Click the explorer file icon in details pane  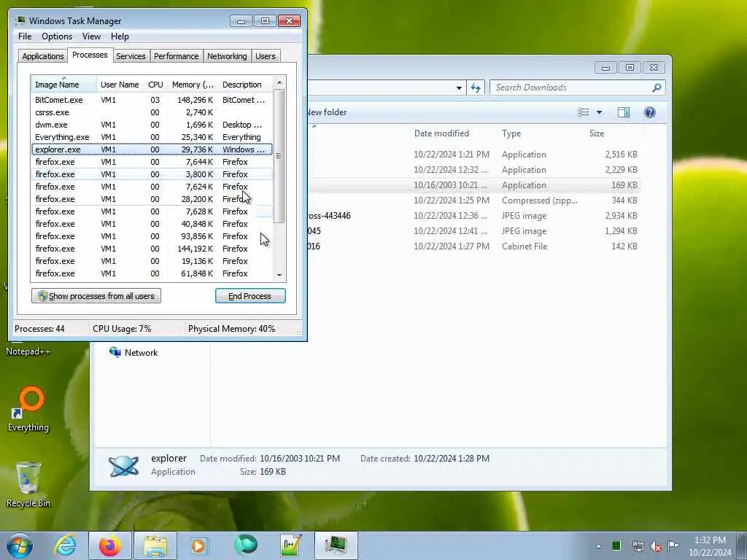click(123, 465)
